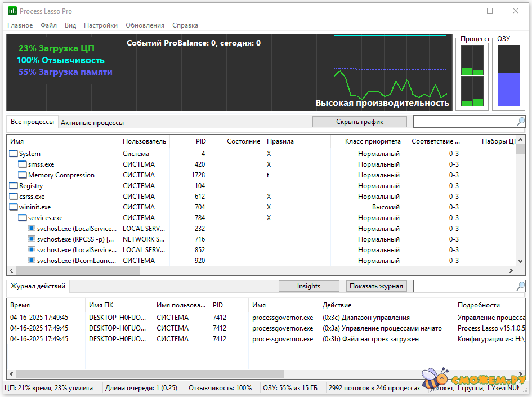This screenshot has width=532, height=397.
Task: Click the Диапазон управления log action
Action: coord(366,318)
